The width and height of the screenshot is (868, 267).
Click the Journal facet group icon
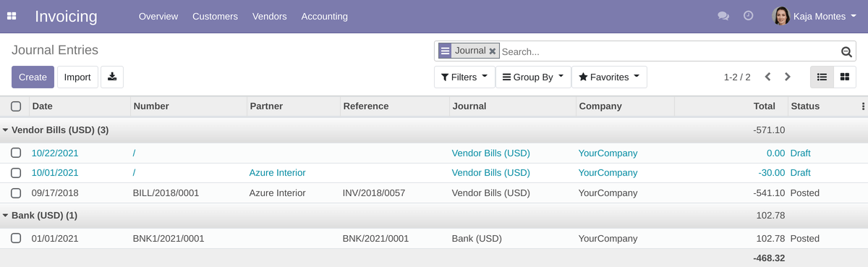click(445, 51)
